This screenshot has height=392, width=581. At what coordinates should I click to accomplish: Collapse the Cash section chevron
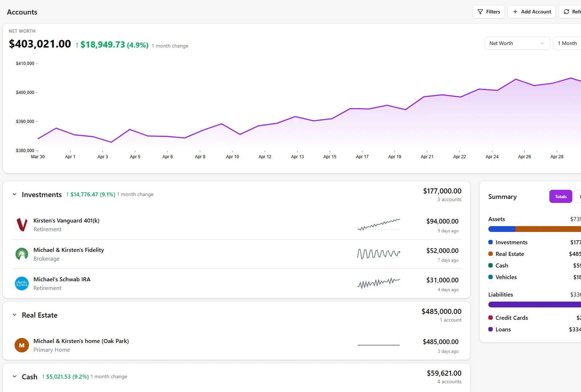[15, 377]
